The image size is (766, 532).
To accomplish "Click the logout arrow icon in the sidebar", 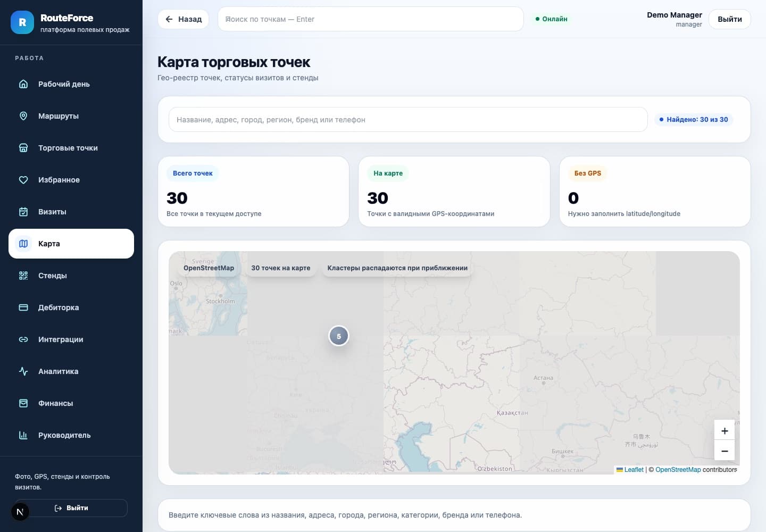I will 59,508.
